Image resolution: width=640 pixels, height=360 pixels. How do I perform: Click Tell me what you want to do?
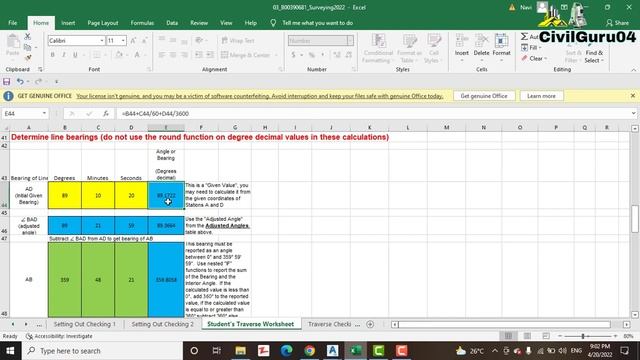tap(317, 23)
